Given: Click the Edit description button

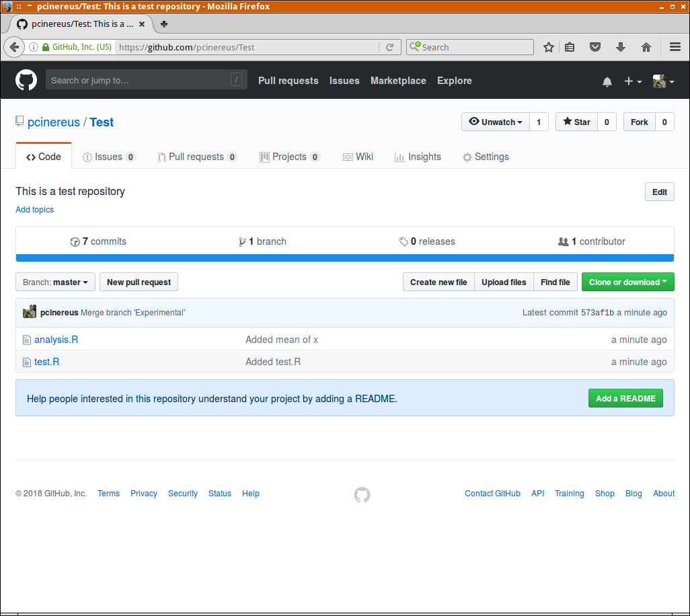Looking at the screenshot, I should point(660,192).
